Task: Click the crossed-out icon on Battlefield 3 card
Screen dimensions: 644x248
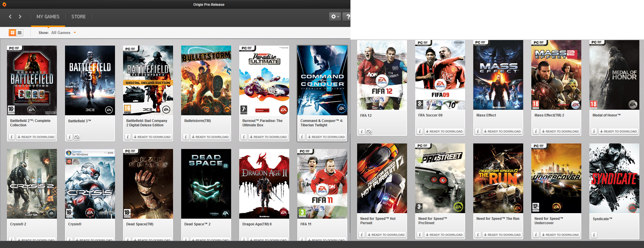Action: tap(77, 137)
